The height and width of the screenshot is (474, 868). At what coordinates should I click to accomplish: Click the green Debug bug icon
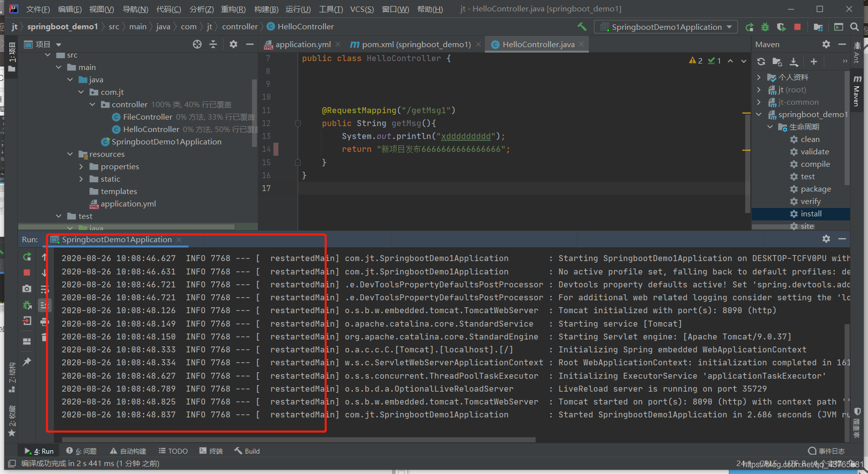[x=765, y=27]
